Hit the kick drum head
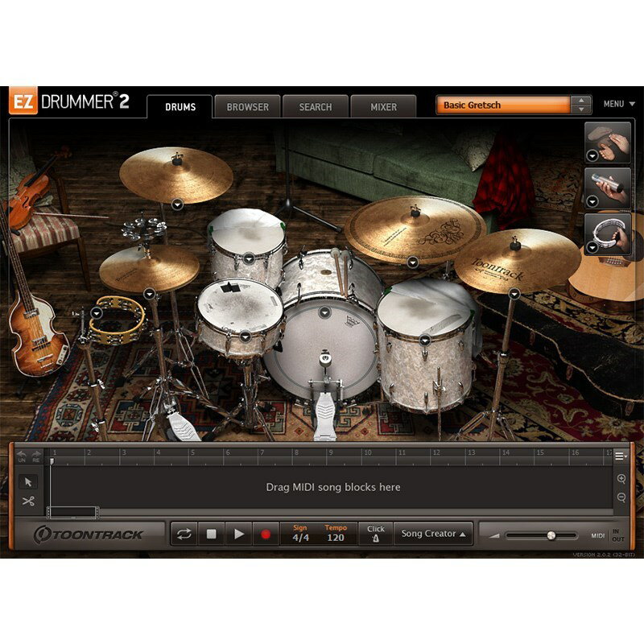Viewport: 644px width, 644px height. pyautogui.click(x=324, y=349)
